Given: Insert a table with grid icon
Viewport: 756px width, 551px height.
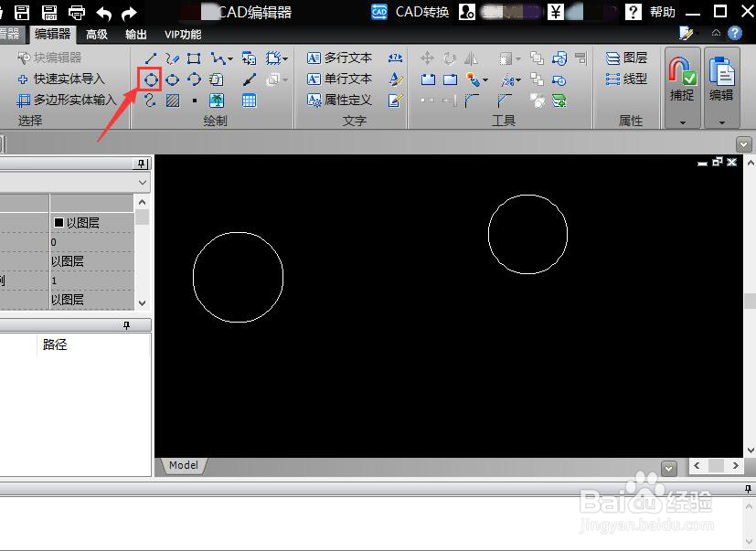Looking at the screenshot, I should tap(249, 101).
